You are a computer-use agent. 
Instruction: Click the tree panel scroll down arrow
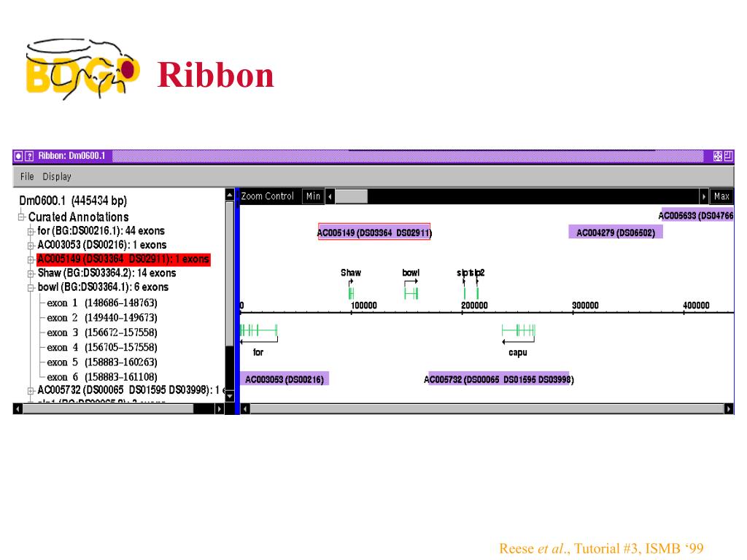click(230, 396)
